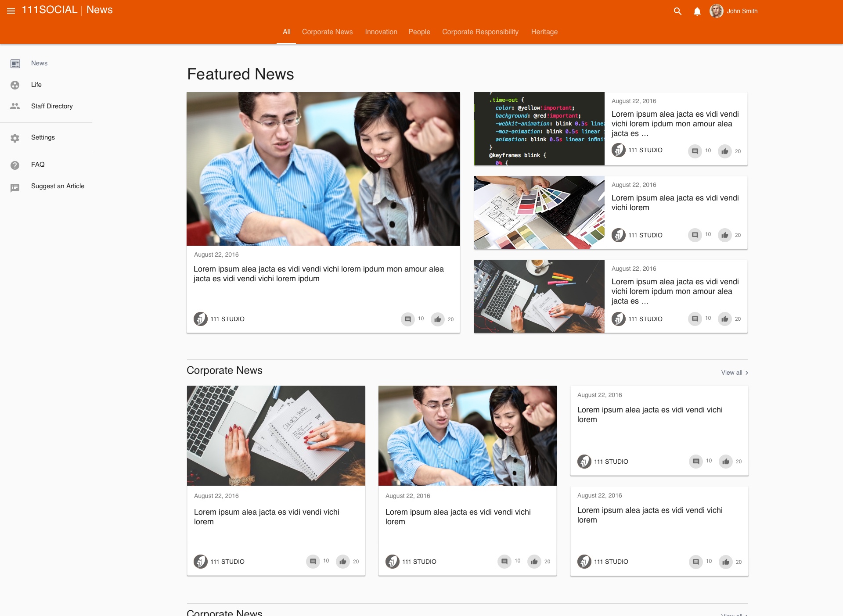Open Settings from sidebar text
The image size is (843, 616).
coord(43,137)
